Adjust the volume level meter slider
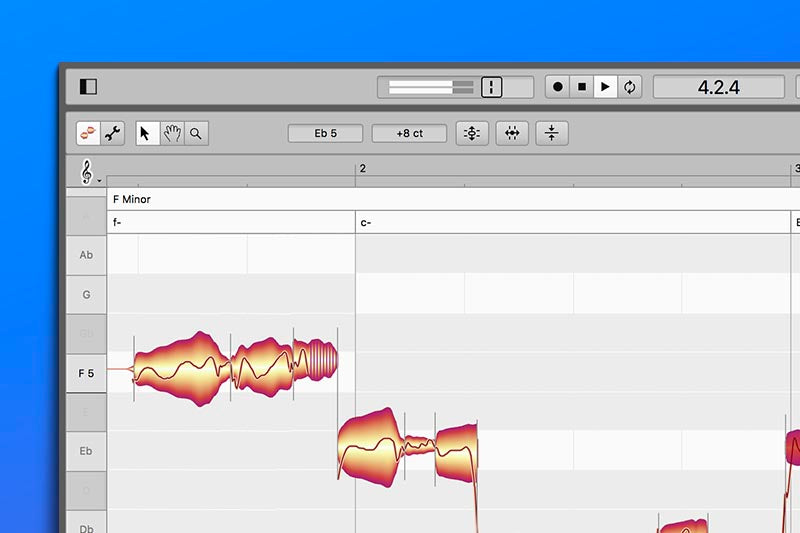800x533 pixels. coord(431,87)
